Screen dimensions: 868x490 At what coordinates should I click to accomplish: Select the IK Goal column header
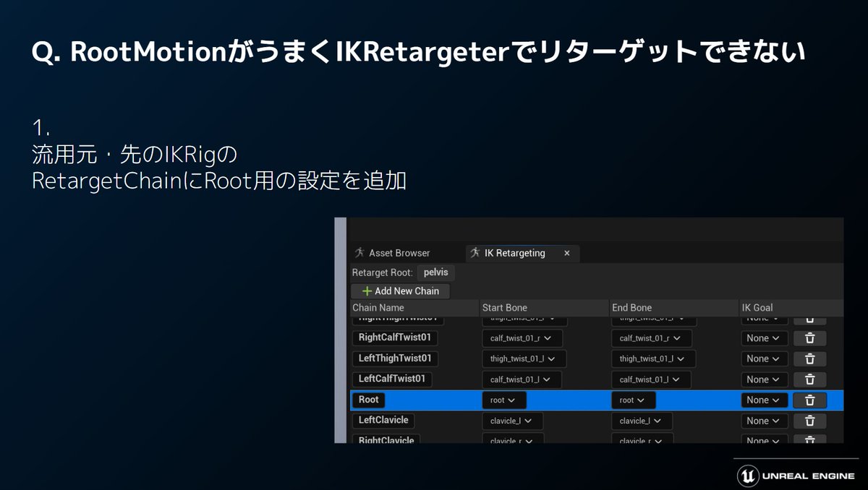791,308
